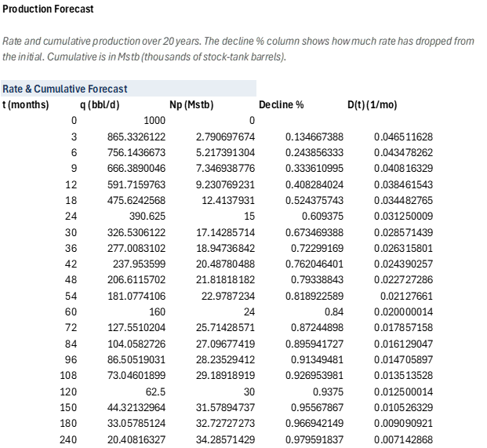Click rate value 127.5510204

(x=136, y=328)
